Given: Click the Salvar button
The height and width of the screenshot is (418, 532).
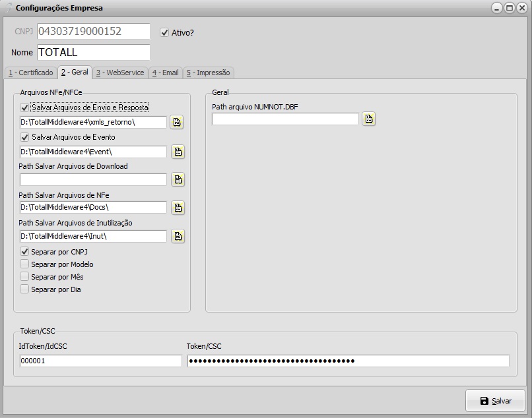Looking at the screenshot, I should (x=495, y=401).
